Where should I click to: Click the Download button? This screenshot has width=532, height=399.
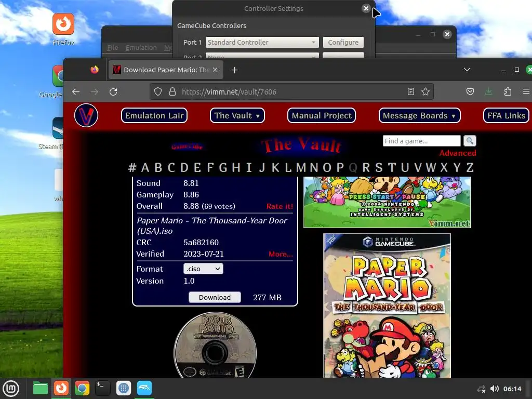[215, 297]
